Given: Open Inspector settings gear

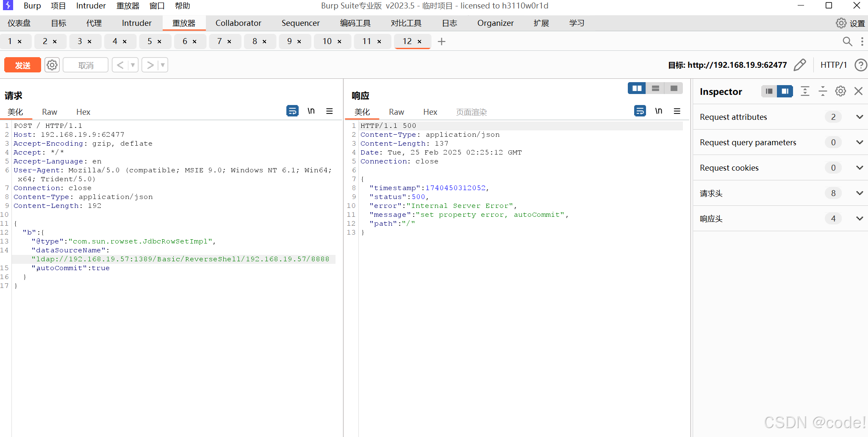Looking at the screenshot, I should coord(840,91).
